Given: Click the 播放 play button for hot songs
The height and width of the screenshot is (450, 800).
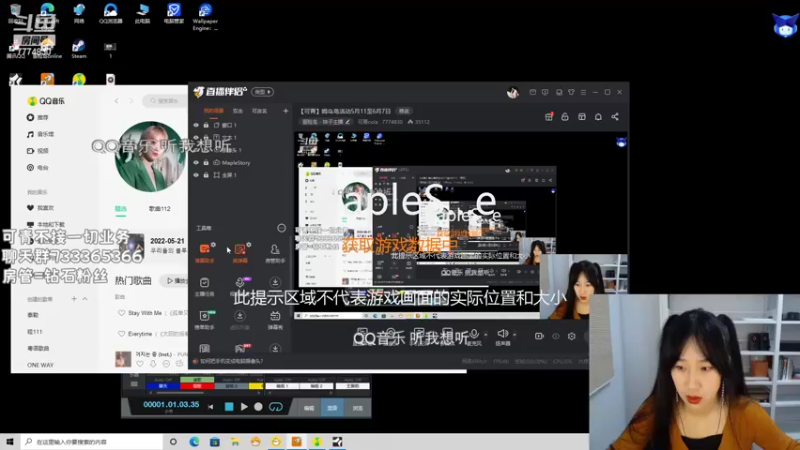Looking at the screenshot, I should pos(176,281).
